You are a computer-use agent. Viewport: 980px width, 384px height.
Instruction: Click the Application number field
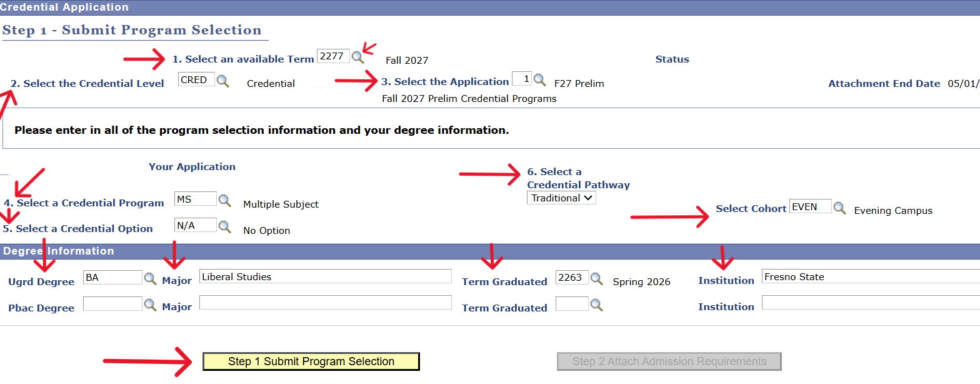coord(522,79)
